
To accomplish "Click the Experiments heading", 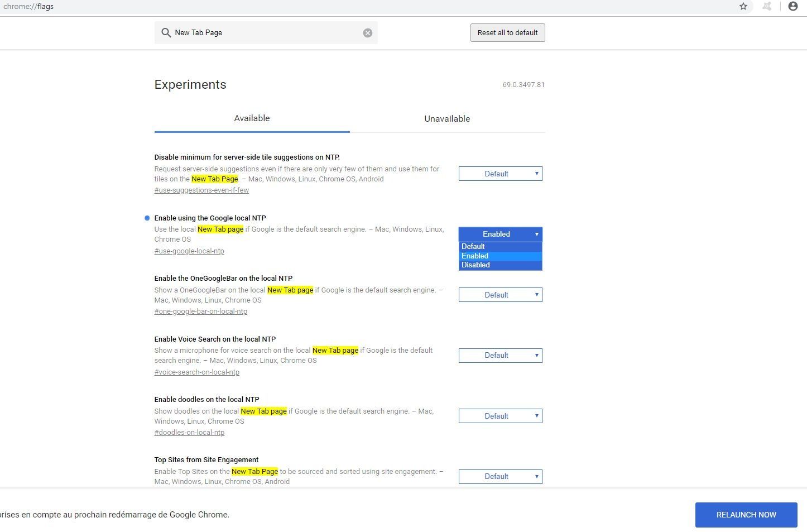I will click(x=190, y=84).
